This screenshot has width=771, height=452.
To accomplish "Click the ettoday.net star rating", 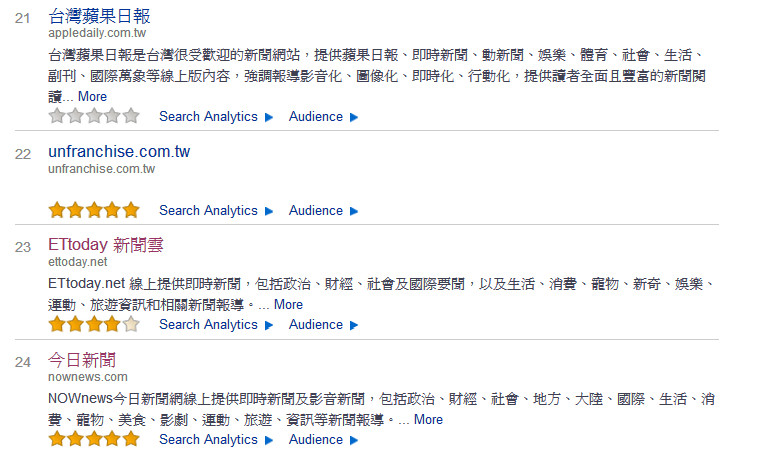I will pyautogui.click(x=94, y=324).
